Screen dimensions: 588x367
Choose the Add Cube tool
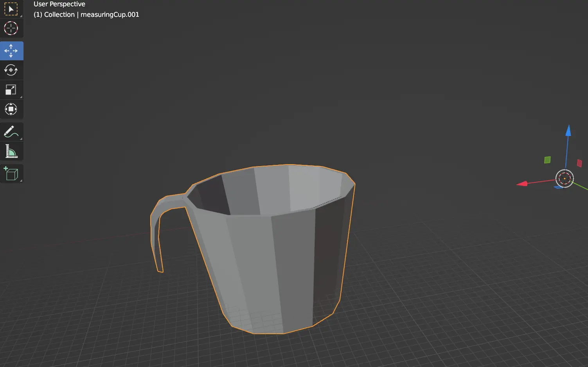pos(11,174)
